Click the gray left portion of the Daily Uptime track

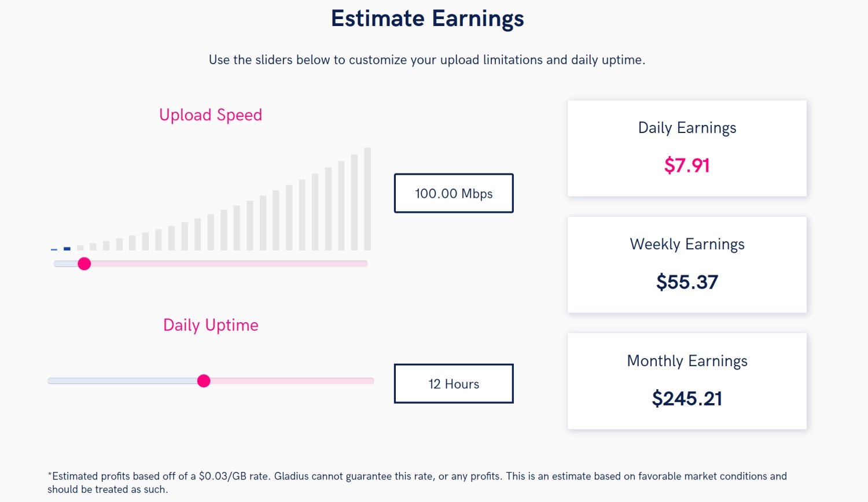pos(122,381)
